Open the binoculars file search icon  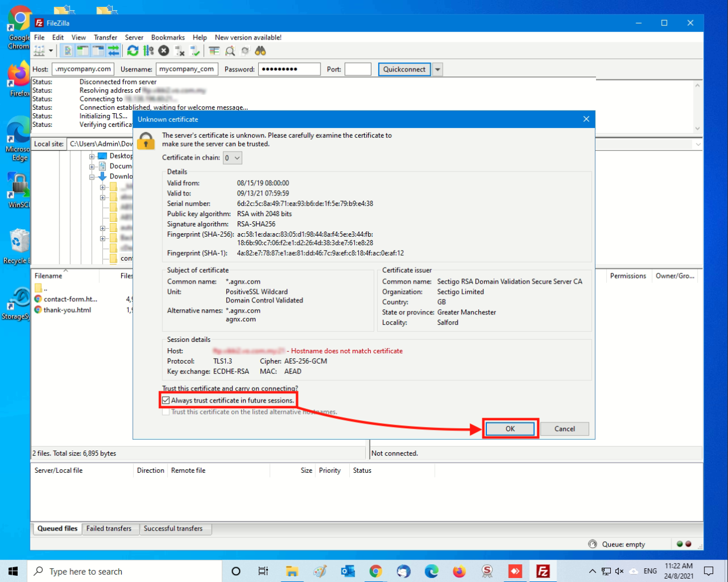pos(261,51)
